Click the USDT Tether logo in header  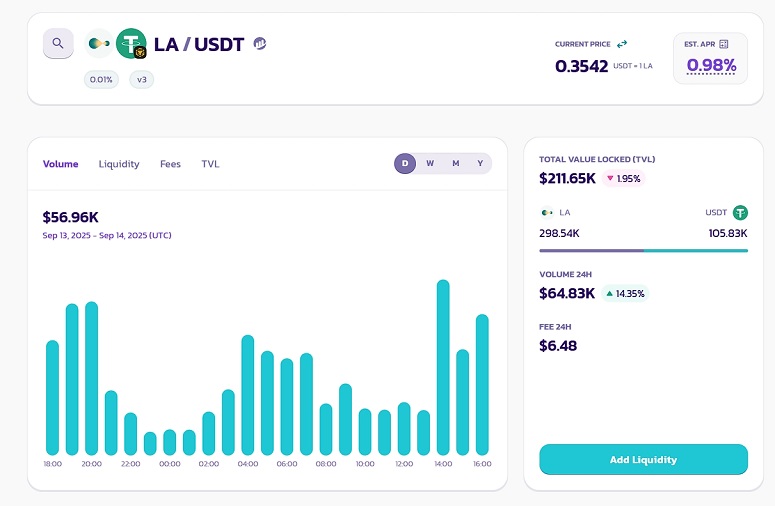tap(130, 43)
